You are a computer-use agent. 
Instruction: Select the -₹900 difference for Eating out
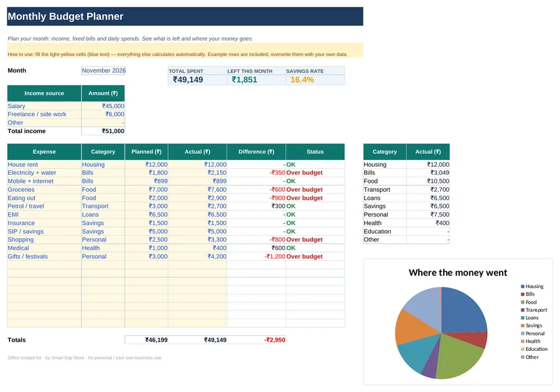(256, 198)
